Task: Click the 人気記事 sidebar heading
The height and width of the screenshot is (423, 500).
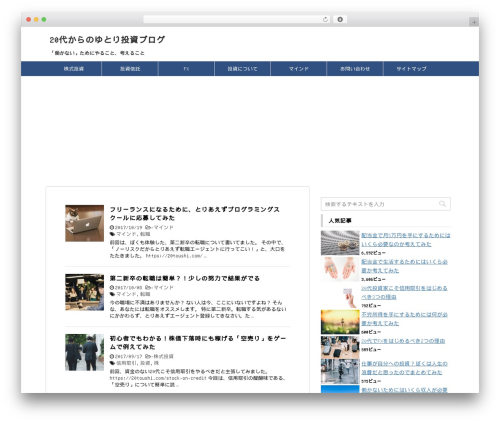Action: tap(340, 221)
